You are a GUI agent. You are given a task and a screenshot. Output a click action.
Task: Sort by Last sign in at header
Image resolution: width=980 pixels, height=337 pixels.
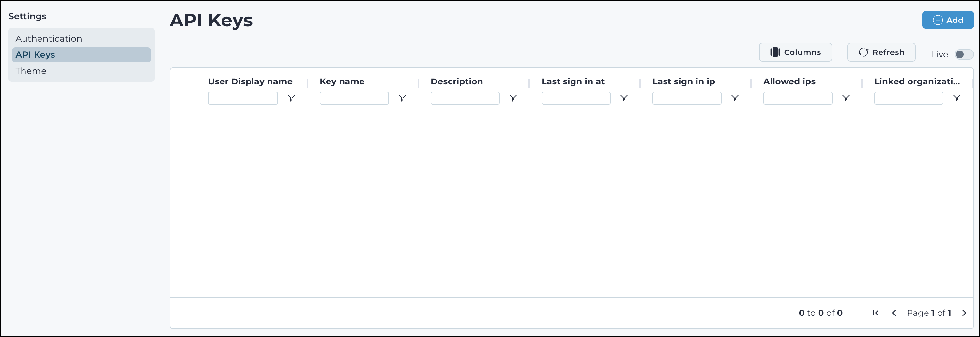click(573, 81)
